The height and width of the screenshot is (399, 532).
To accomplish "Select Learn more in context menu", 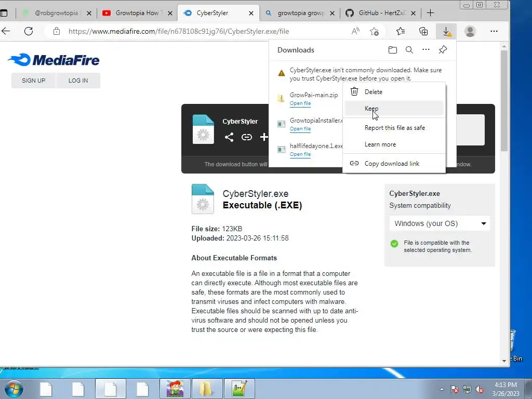I will (x=394, y=144).
